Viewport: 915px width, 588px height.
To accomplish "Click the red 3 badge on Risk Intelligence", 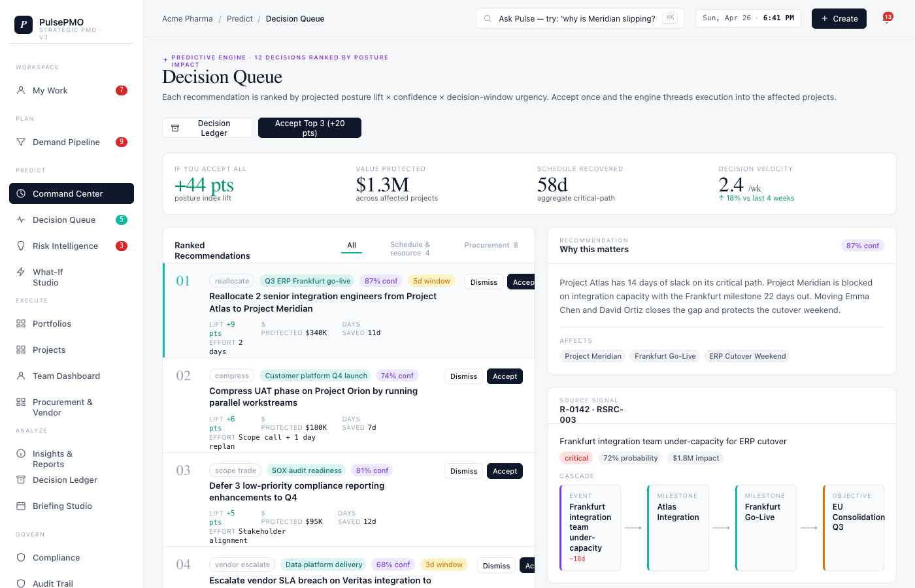I will (x=122, y=246).
